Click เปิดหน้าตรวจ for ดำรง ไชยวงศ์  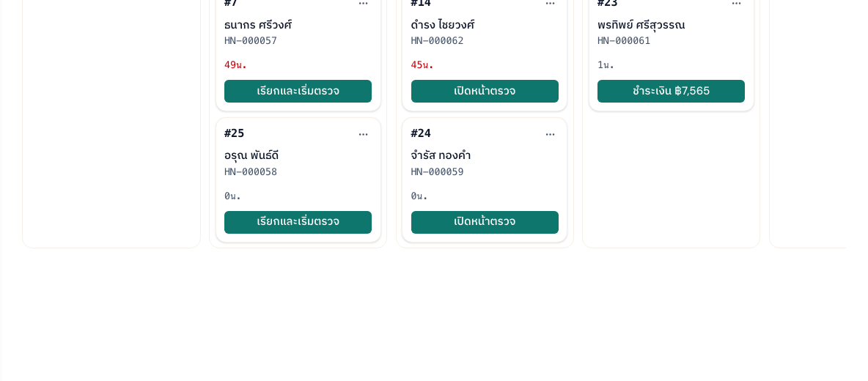pos(485,92)
